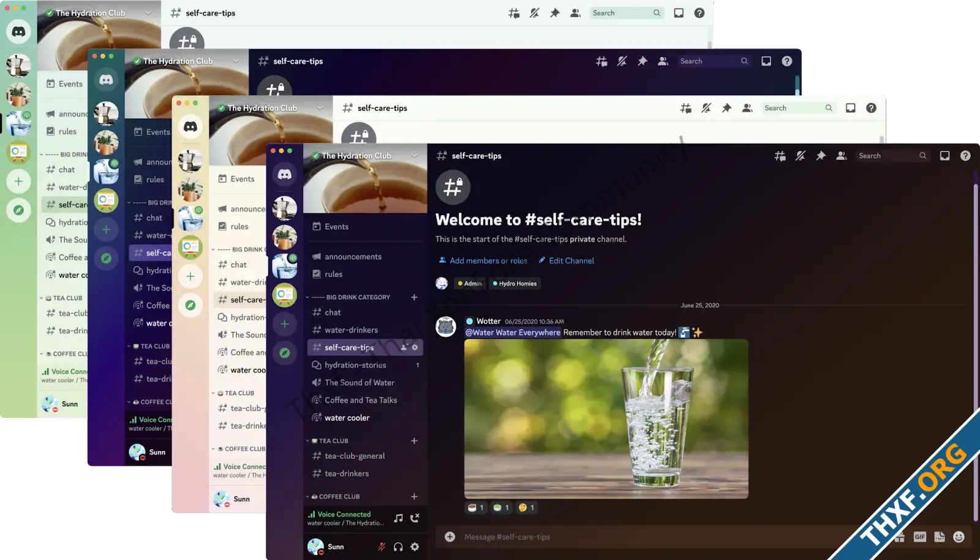Create channel in COFFEE CLUB category
The width and height of the screenshot is (980, 560).
[414, 497]
